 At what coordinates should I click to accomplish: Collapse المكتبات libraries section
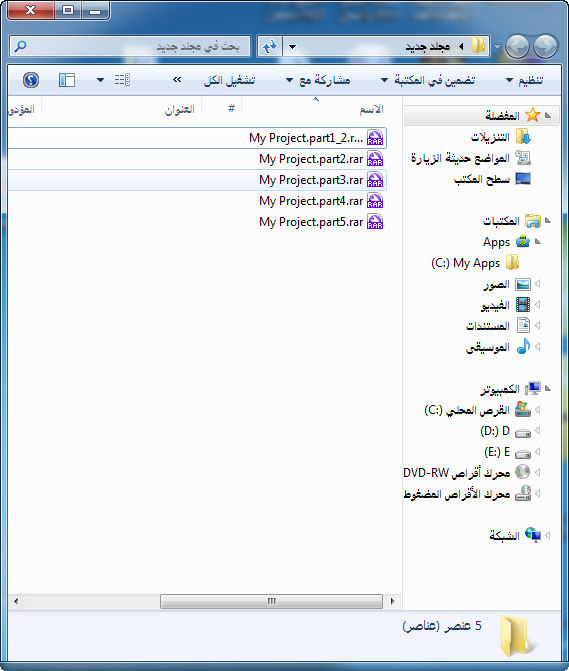pyautogui.click(x=548, y=221)
